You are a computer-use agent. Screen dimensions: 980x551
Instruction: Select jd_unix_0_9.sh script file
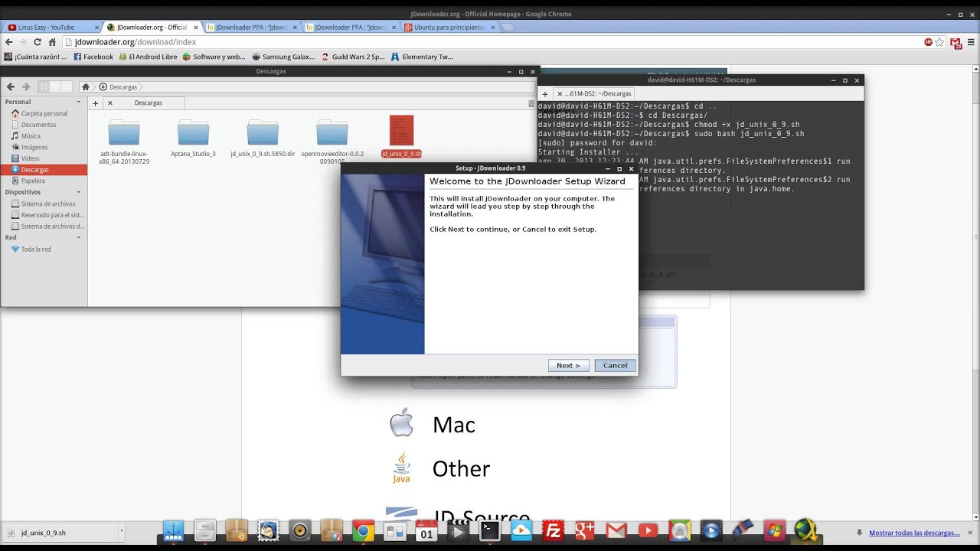401,136
